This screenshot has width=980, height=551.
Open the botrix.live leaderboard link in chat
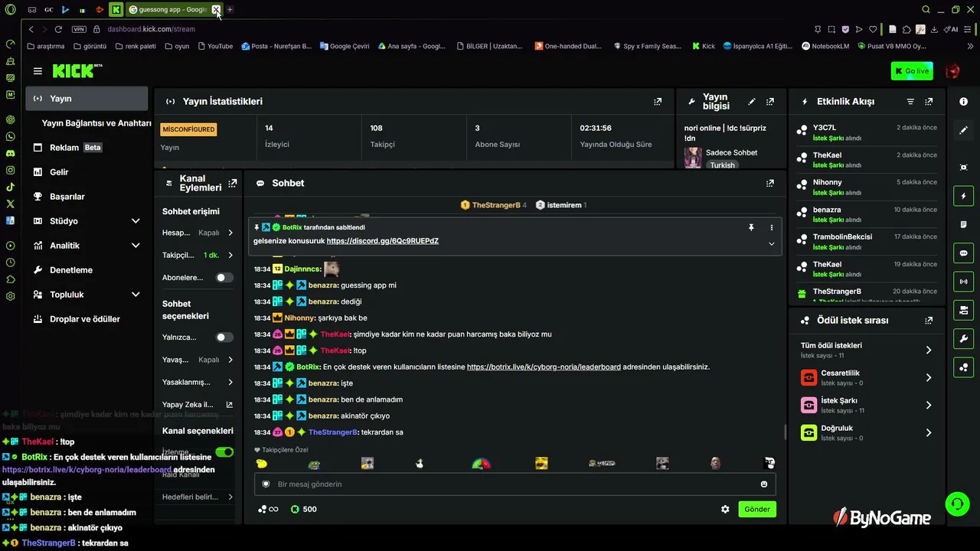click(544, 367)
